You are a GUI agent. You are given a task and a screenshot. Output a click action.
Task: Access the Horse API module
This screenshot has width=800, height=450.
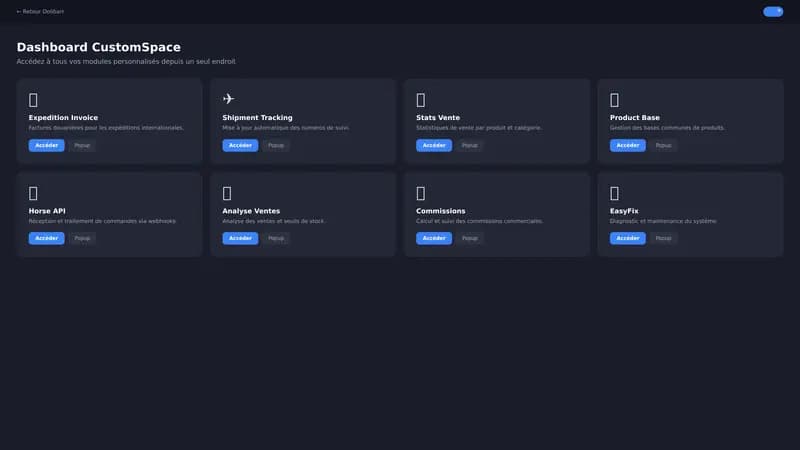(x=46, y=238)
